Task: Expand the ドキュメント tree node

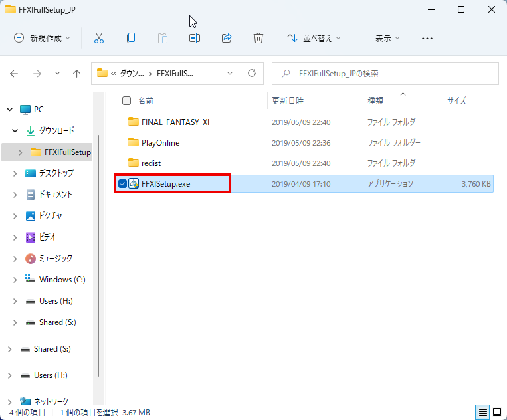Action: pos(15,195)
